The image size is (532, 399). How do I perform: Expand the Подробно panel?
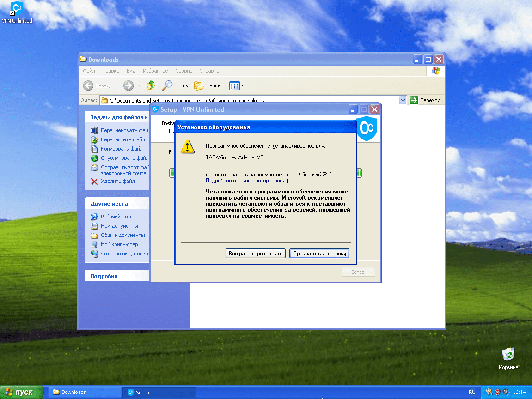click(116, 275)
